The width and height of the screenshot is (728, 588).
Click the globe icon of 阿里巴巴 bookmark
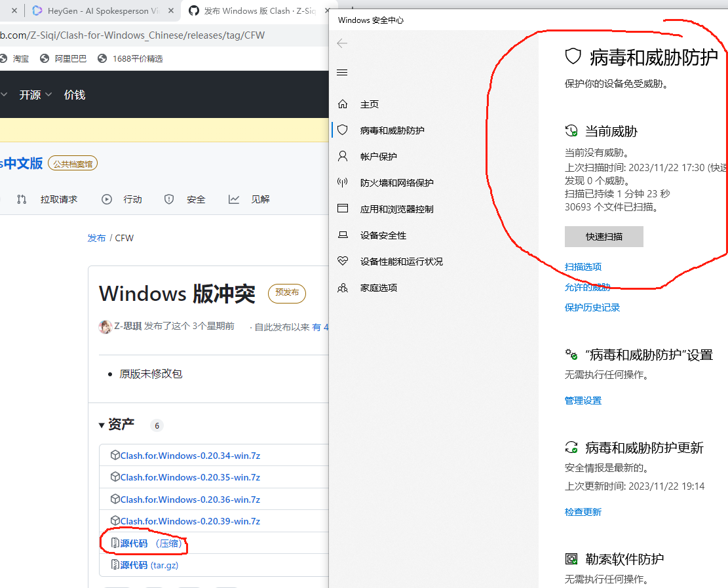pos(45,58)
